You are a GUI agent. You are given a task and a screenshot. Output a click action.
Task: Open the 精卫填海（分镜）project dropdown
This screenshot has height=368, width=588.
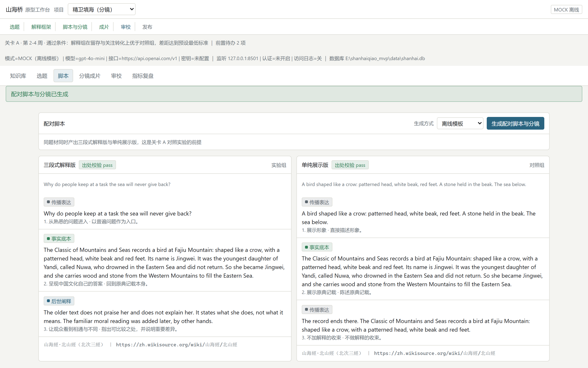pos(101,9)
